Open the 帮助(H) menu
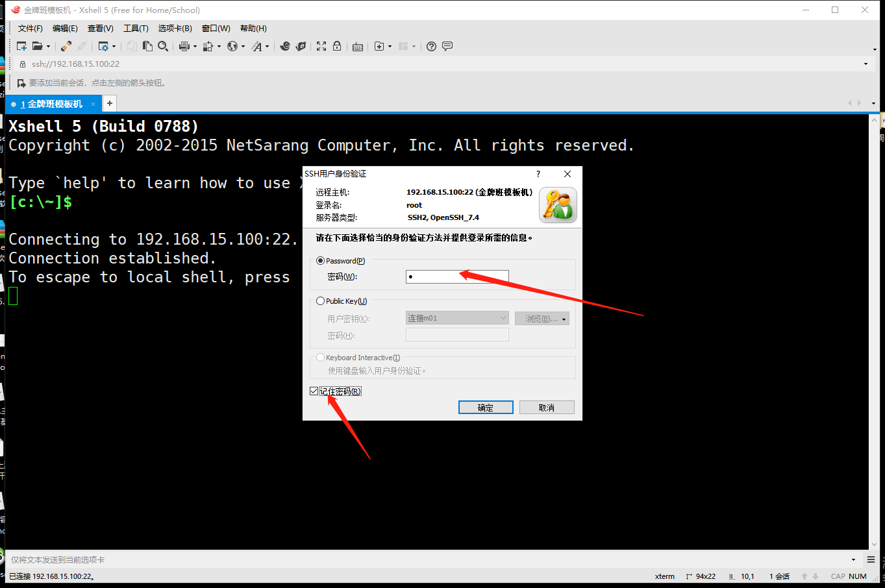The height and width of the screenshot is (588, 885). click(x=253, y=29)
